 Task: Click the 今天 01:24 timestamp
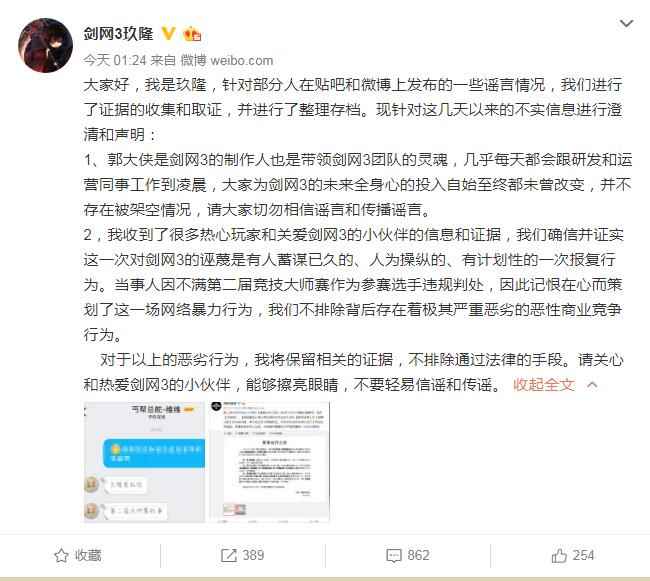coord(115,61)
